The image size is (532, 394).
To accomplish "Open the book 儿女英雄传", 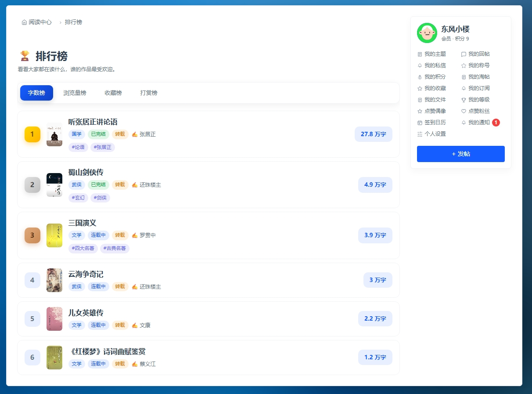I will [x=86, y=313].
